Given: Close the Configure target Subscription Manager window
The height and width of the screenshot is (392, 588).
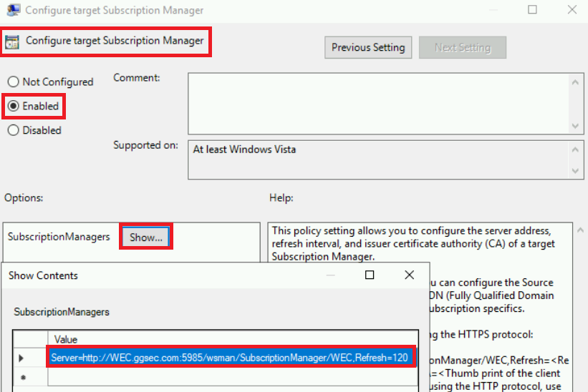Looking at the screenshot, I should pyautogui.click(x=572, y=10).
